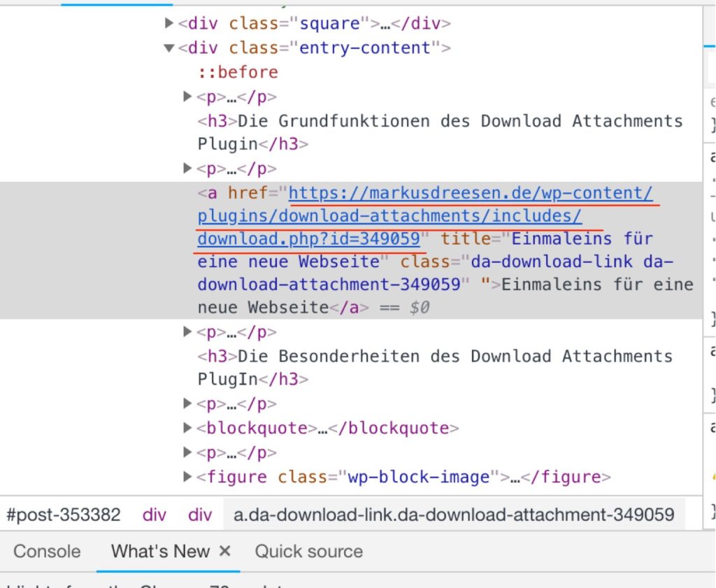The width and height of the screenshot is (716, 588).
Task: Select the first div in the breadcrumb bar
Action: [x=154, y=515]
